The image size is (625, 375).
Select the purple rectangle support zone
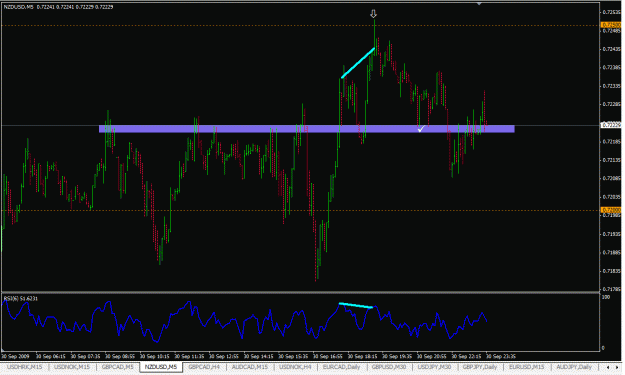click(307, 129)
